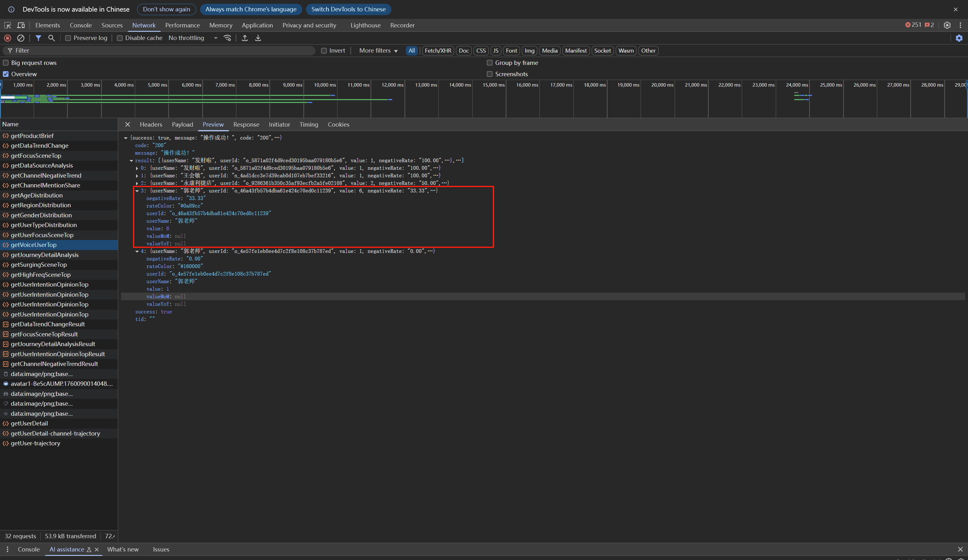Clear the network log

(x=21, y=38)
